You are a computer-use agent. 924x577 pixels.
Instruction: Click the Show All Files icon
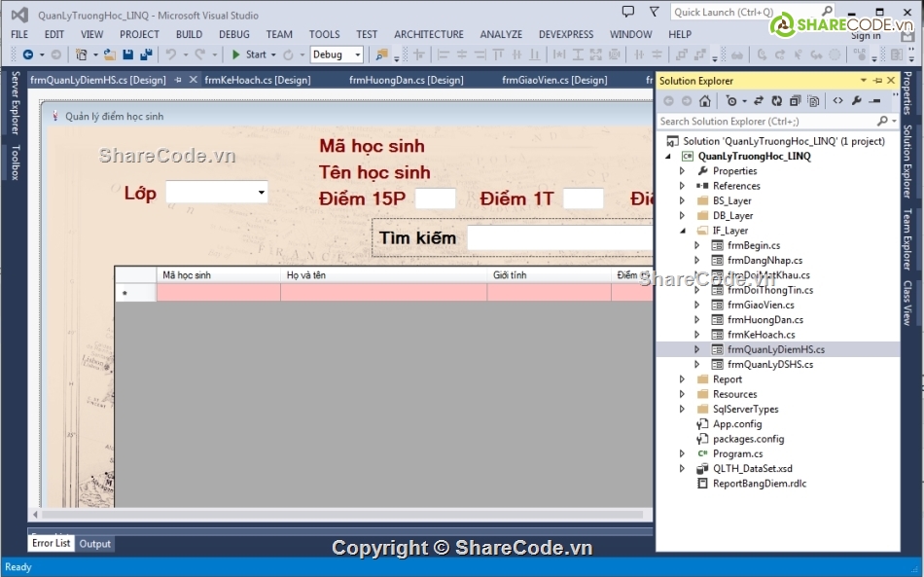[813, 101]
